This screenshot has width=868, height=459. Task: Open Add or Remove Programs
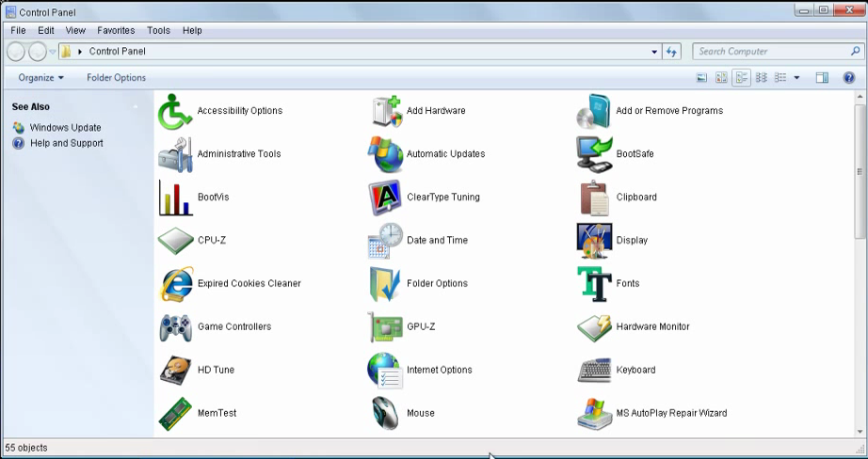click(x=594, y=111)
